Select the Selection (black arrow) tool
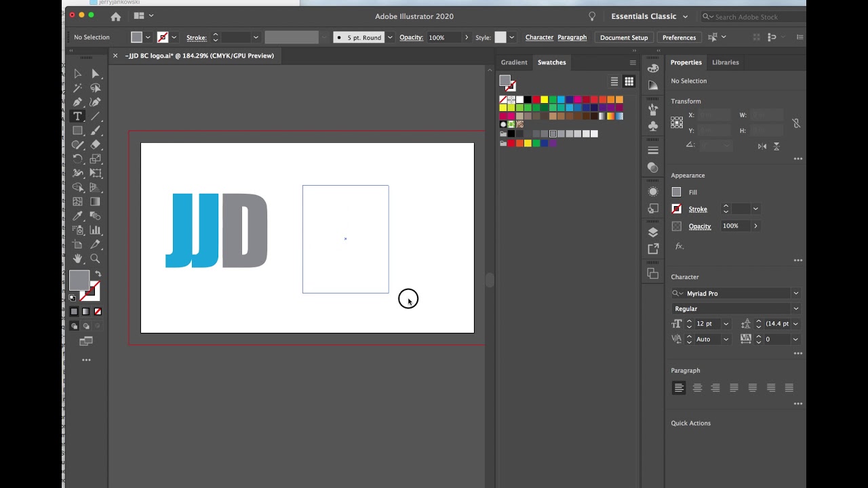 click(x=77, y=74)
